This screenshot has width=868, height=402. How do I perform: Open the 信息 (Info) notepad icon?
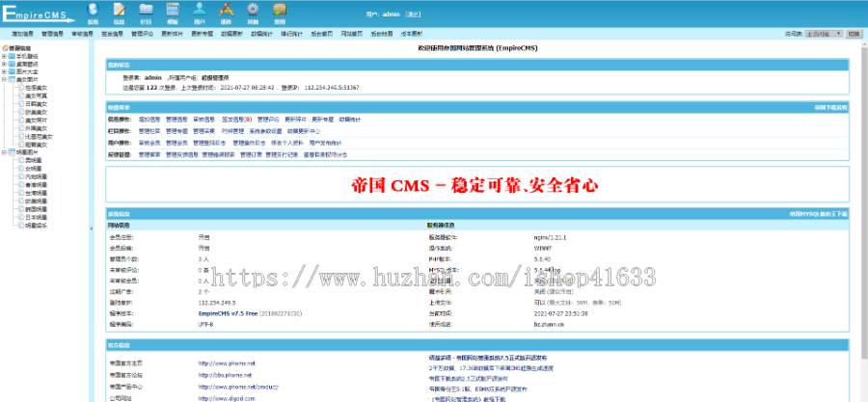(x=119, y=9)
